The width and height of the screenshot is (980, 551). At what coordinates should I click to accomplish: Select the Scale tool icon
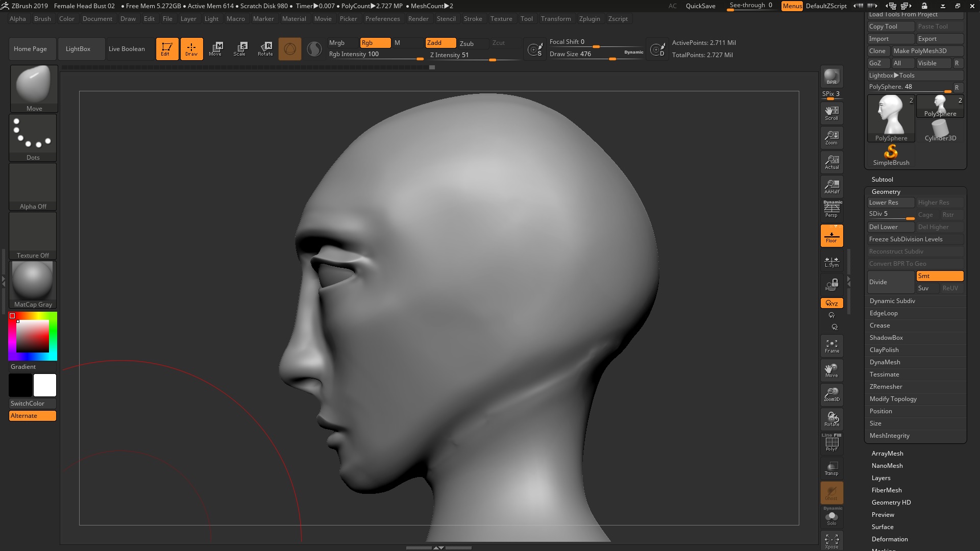click(240, 48)
